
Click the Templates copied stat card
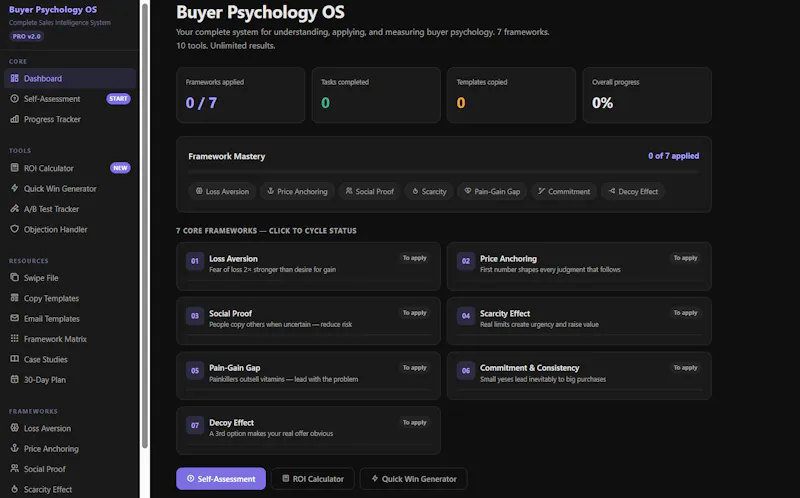point(511,95)
